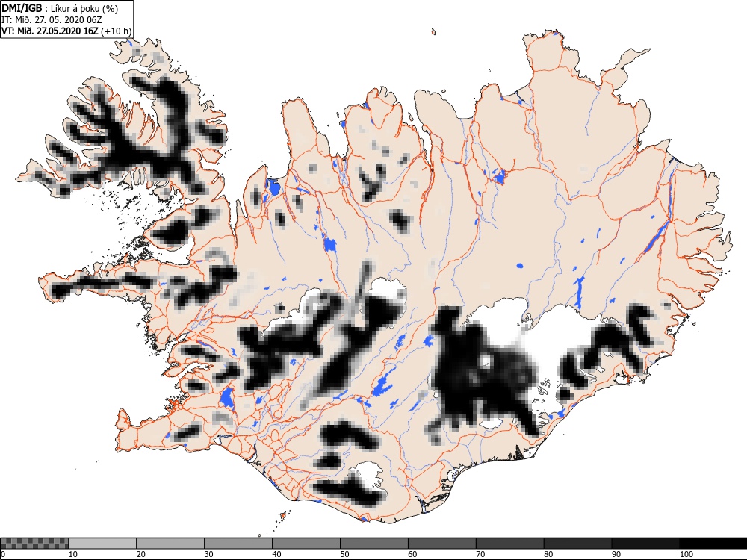Click the legend label '40'
This screenshot has width=747, height=560.
(277, 554)
